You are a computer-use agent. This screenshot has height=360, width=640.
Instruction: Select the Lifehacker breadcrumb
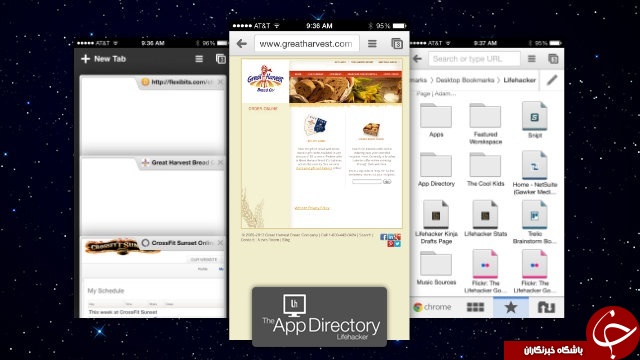(520, 80)
